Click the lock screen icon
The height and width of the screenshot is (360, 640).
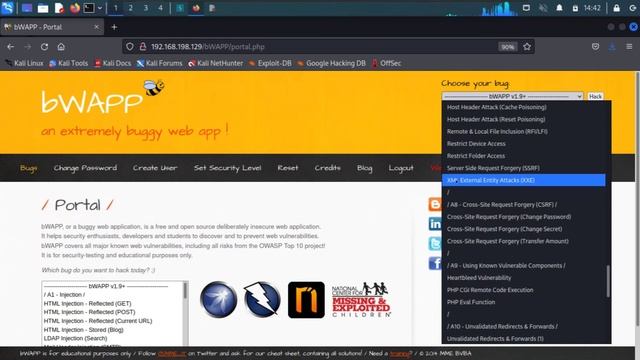point(616,8)
